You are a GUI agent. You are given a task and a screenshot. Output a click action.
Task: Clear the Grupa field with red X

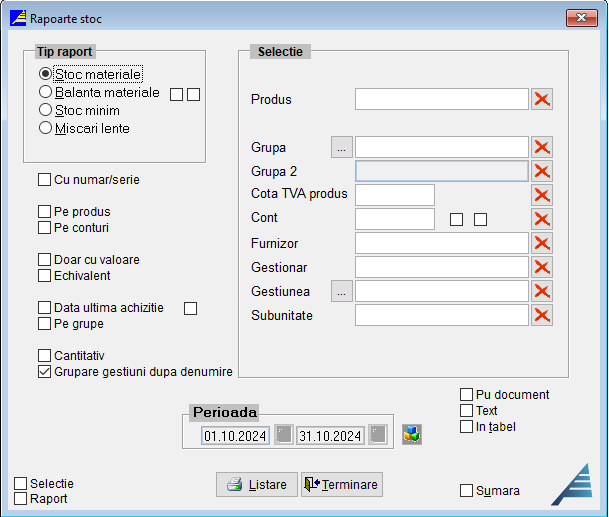[x=542, y=147]
